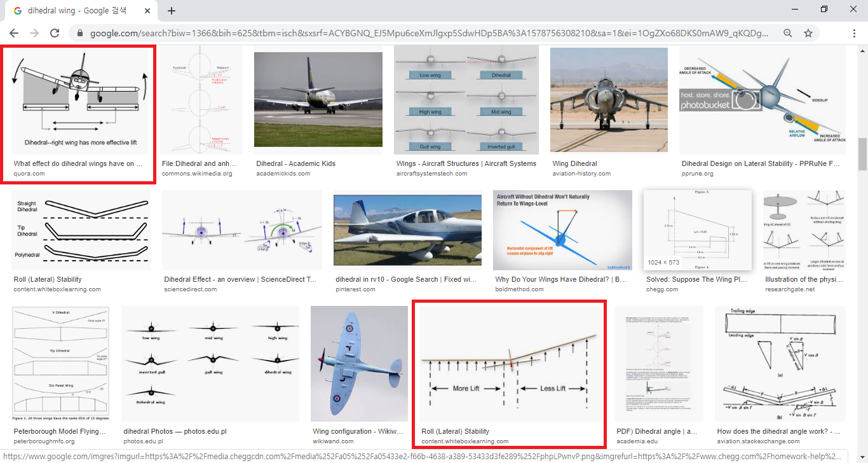The image size is (868, 463).
Task: Click the quora.com source link
Action: point(29,174)
